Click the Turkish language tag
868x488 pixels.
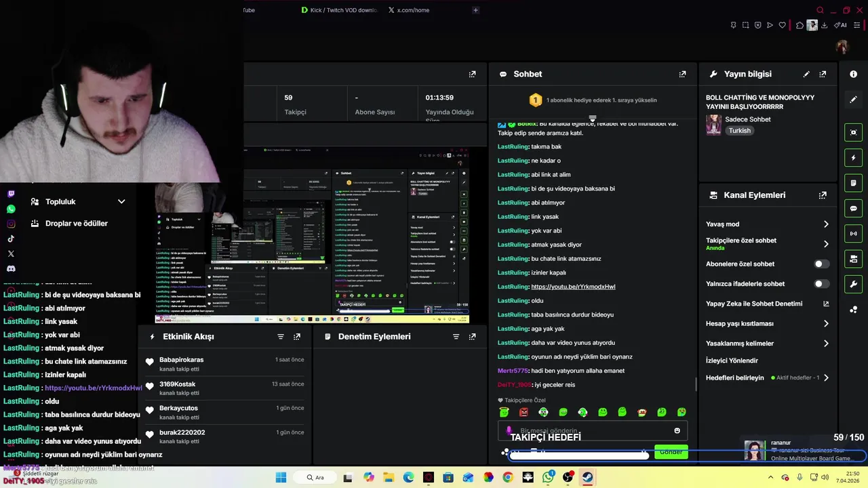click(x=740, y=131)
